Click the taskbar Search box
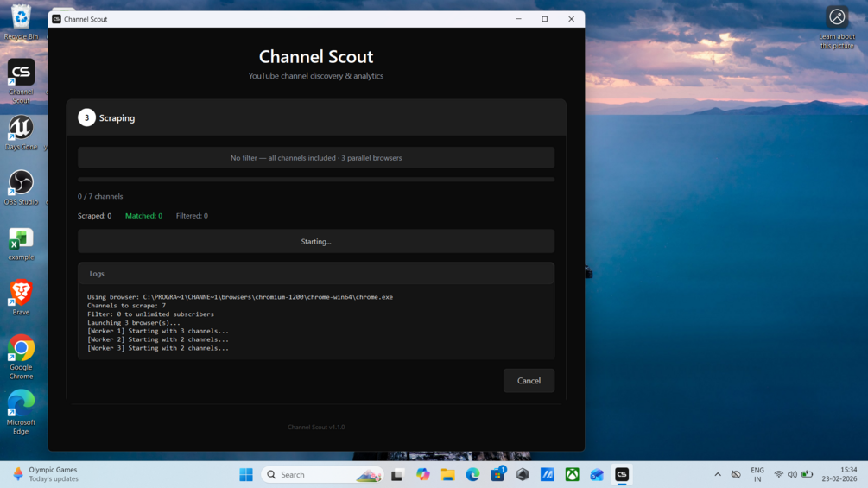Viewport: 868px width, 488px height. (x=322, y=475)
